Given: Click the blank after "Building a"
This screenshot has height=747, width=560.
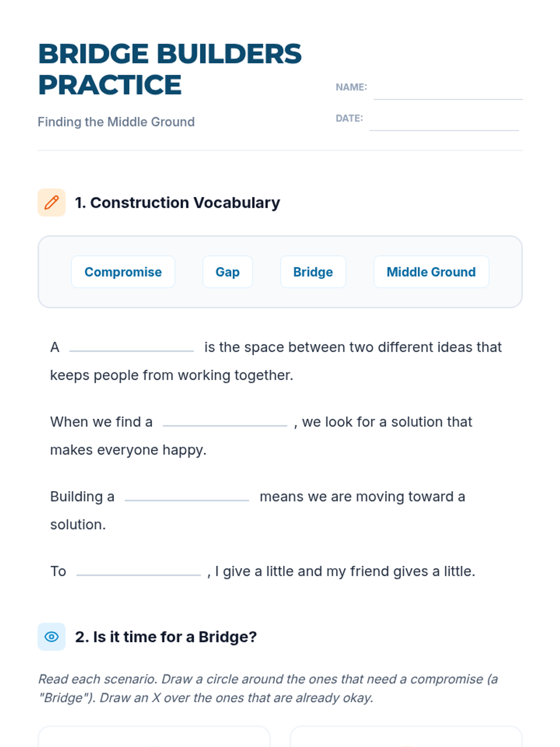Looking at the screenshot, I should pyautogui.click(x=187, y=495).
